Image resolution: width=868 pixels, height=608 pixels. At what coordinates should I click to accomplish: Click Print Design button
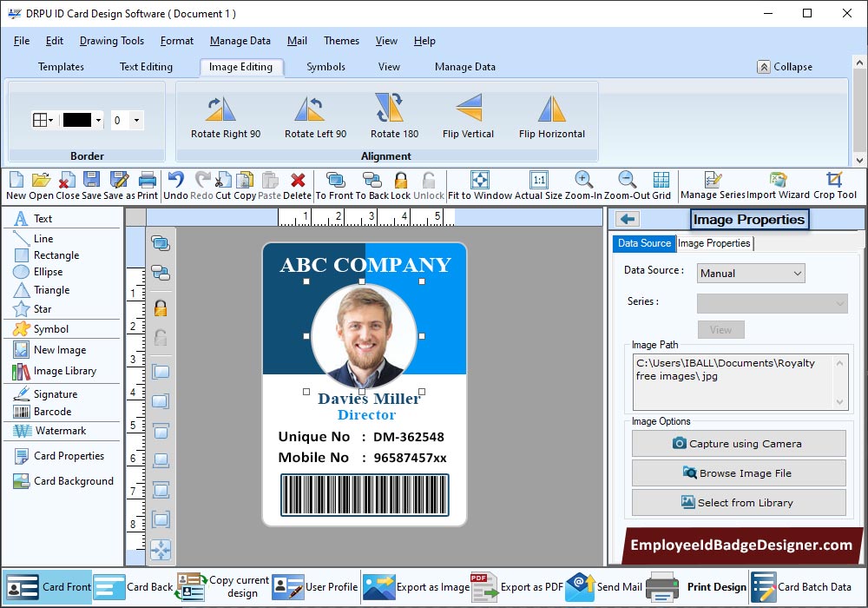click(x=696, y=587)
